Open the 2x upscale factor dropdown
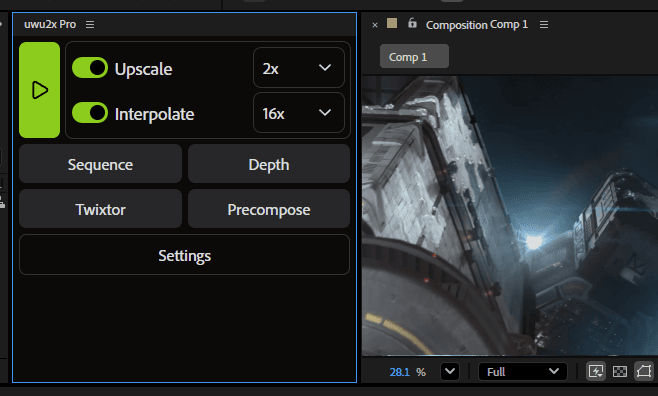The width and height of the screenshot is (658, 396). (299, 68)
